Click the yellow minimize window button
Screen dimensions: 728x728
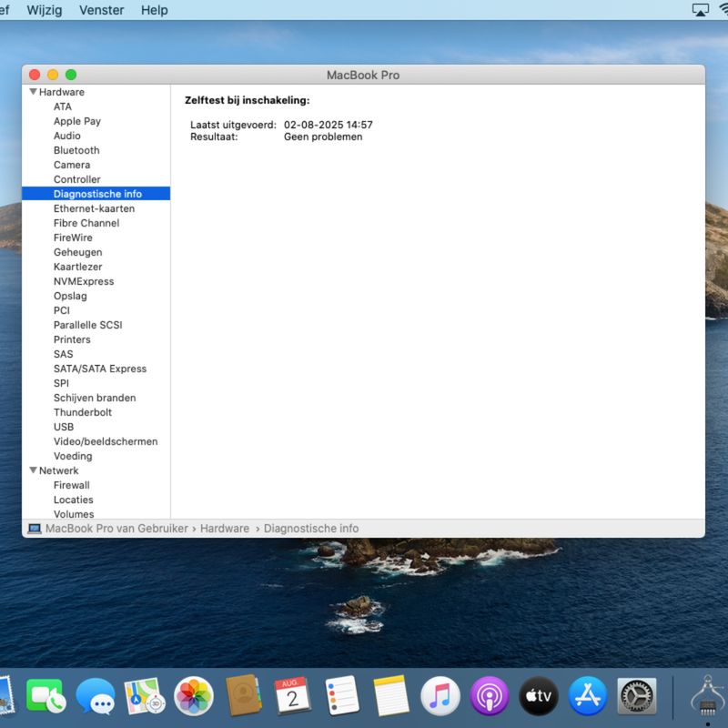(x=53, y=75)
